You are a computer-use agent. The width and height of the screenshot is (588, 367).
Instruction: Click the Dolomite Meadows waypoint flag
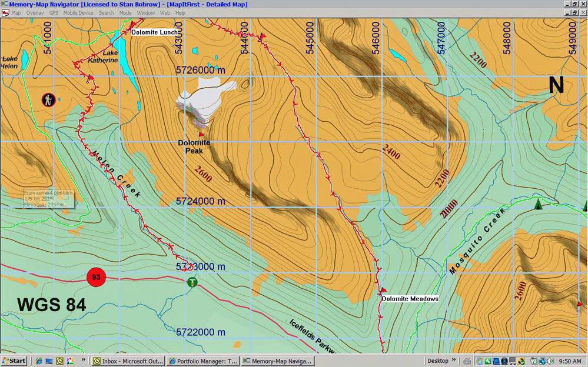pyautogui.click(x=383, y=290)
